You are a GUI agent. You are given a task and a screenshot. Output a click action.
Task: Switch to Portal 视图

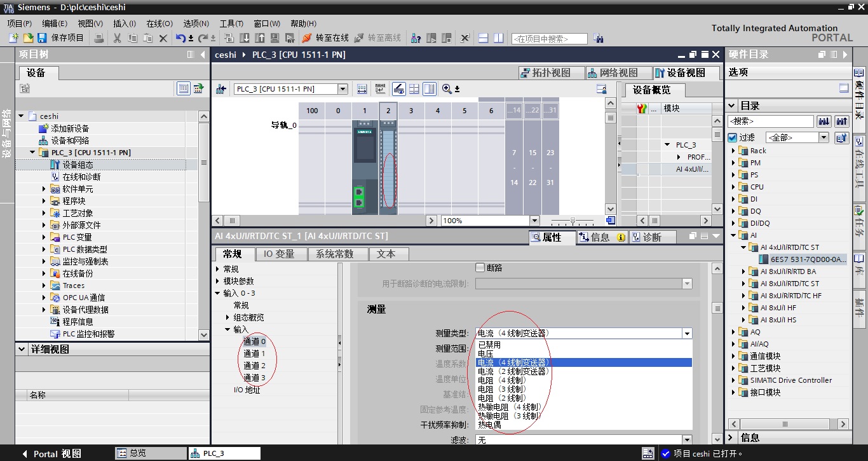(51, 453)
